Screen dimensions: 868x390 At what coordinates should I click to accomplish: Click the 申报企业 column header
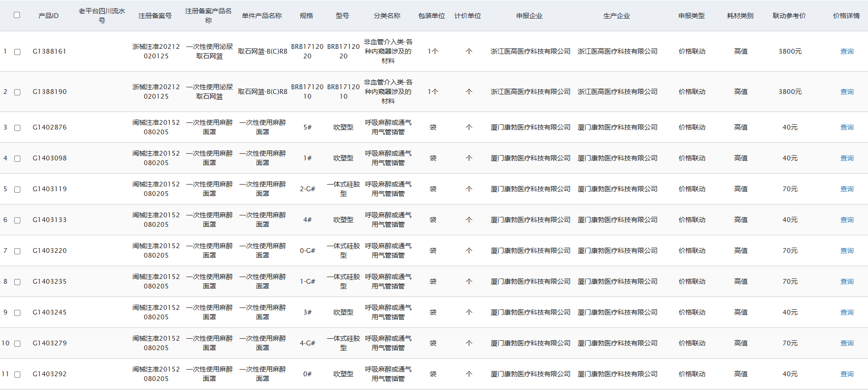(530, 16)
